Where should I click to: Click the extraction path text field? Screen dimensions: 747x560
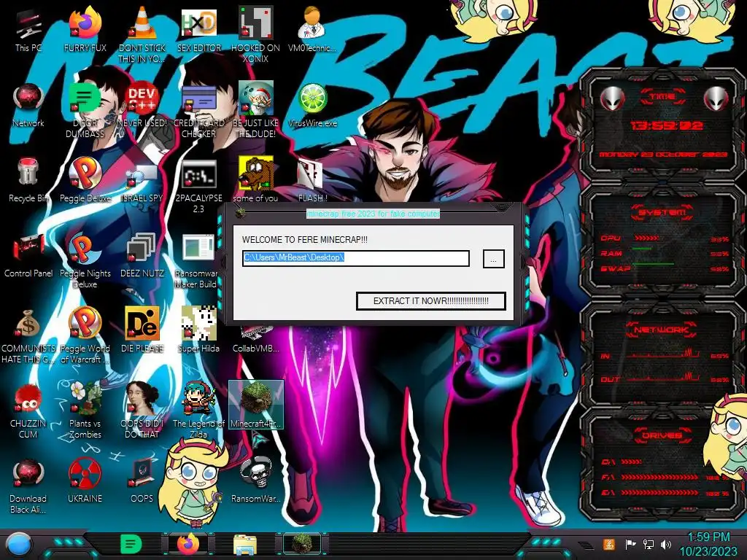[356, 258]
